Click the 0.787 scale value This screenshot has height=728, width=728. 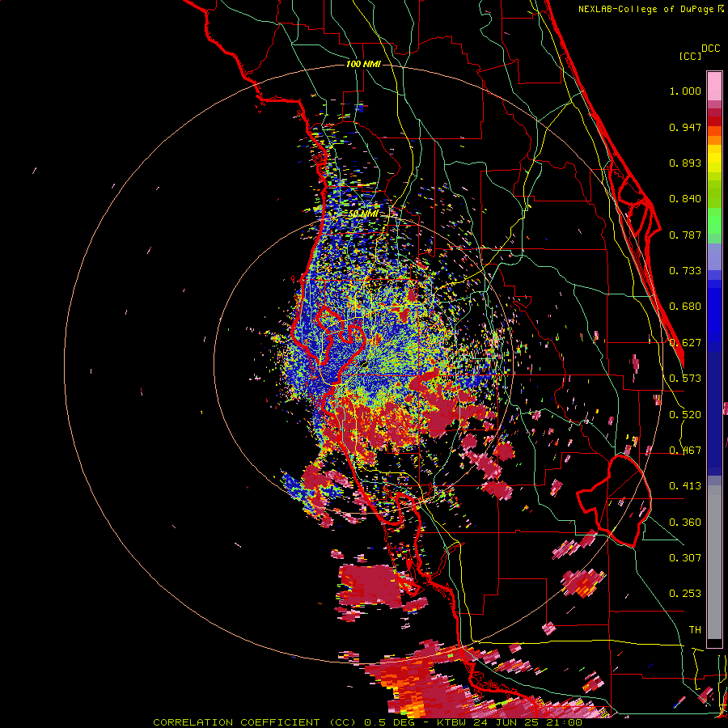[x=685, y=235]
